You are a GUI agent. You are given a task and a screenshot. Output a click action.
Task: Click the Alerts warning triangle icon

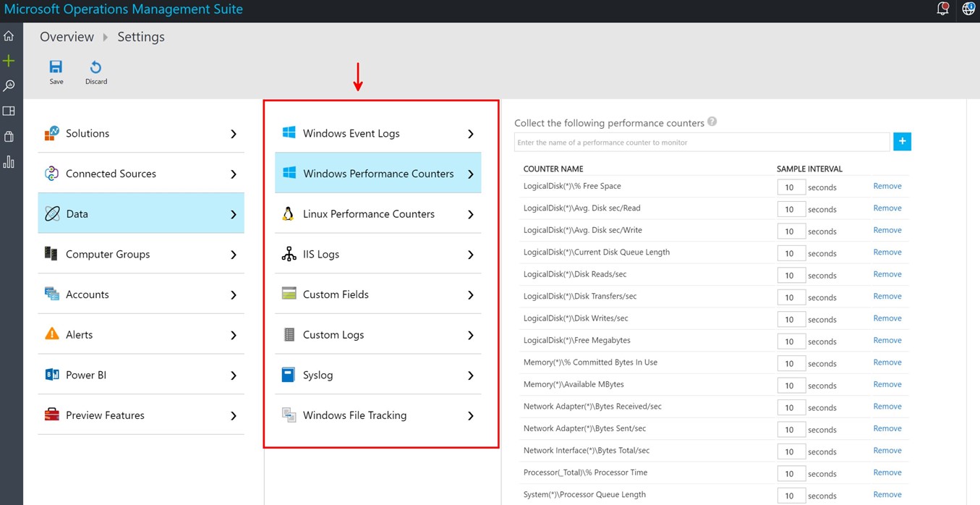pyautogui.click(x=51, y=334)
